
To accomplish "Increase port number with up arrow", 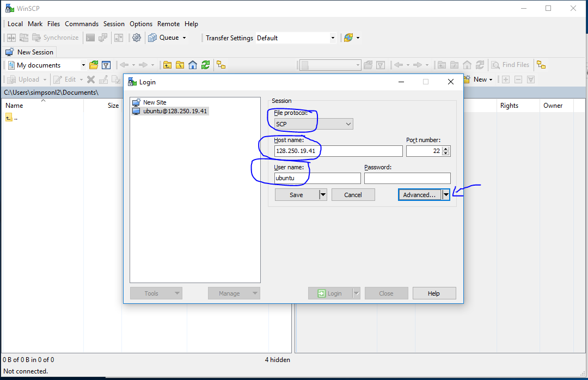I will tap(446, 149).
